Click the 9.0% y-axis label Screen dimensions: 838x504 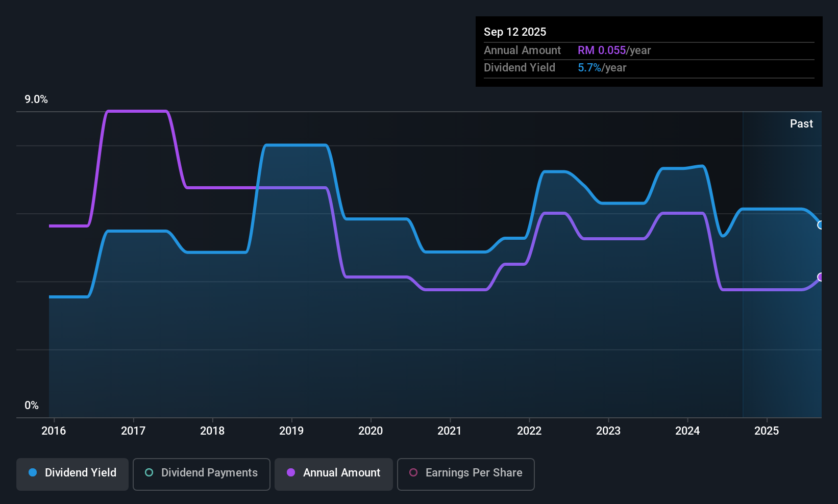point(36,99)
